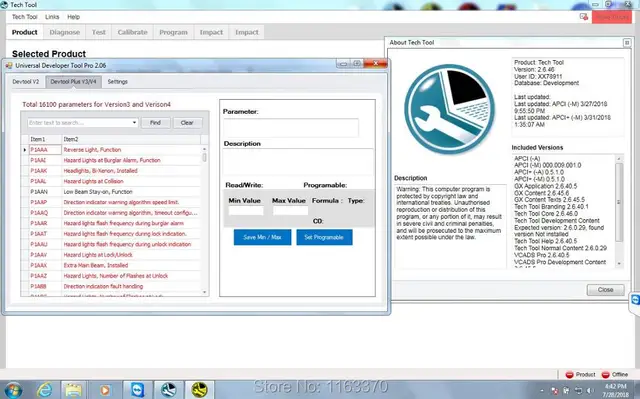Click the down arrow of Included Versions list
This screenshot has width=640, height=399.
pyautogui.click(x=619, y=264)
